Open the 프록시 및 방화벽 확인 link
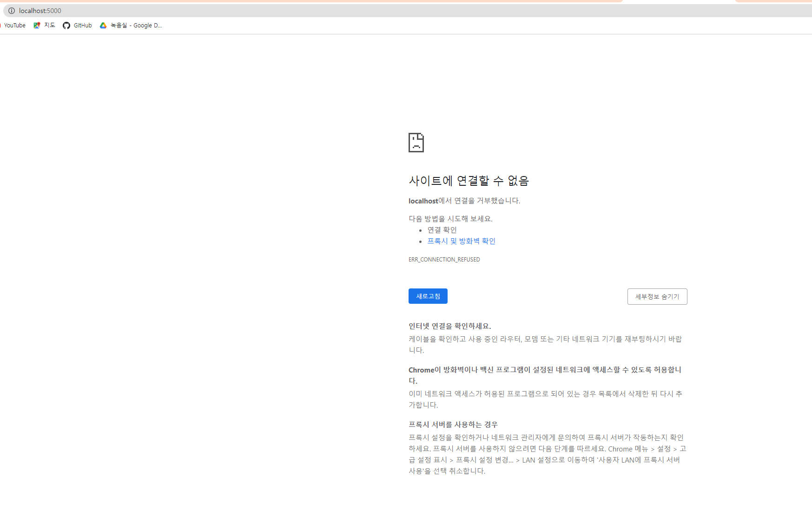 coord(461,241)
